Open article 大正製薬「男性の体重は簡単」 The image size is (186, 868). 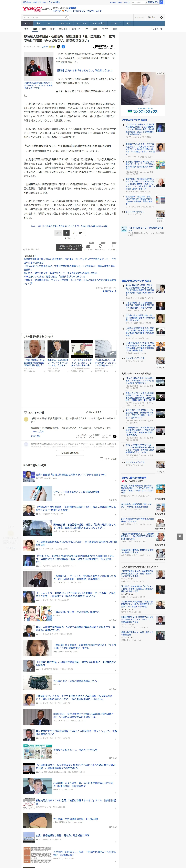coord(76,819)
